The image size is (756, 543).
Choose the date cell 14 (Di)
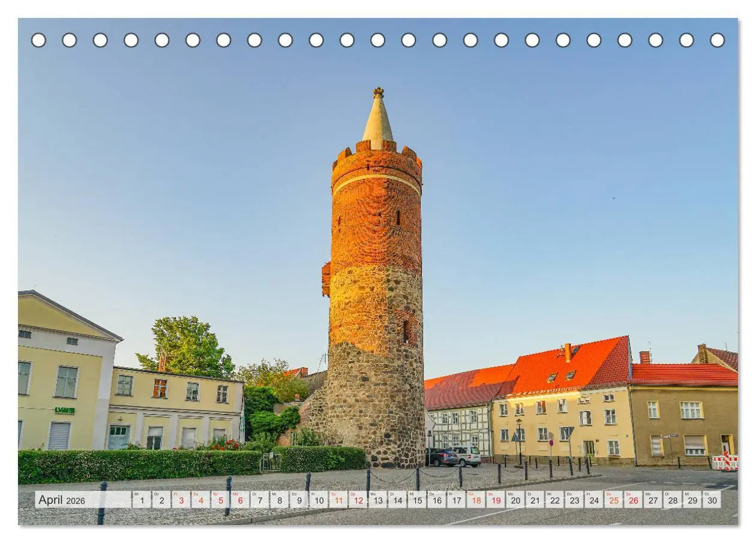coord(397,500)
